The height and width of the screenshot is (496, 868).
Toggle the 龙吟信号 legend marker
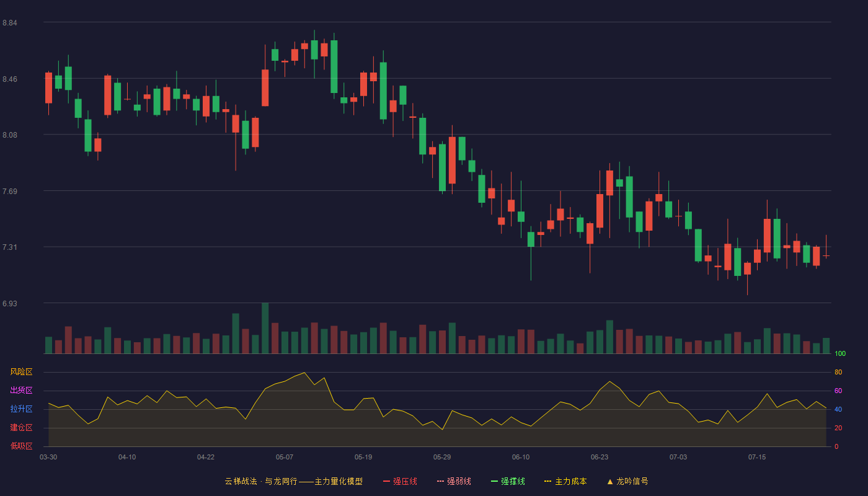627,481
